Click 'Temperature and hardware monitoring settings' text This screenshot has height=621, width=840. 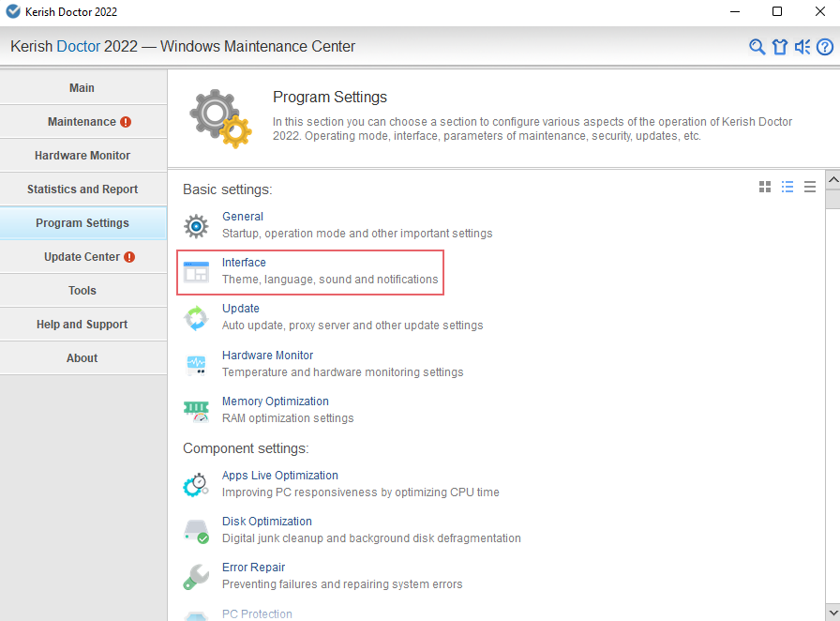343,372
